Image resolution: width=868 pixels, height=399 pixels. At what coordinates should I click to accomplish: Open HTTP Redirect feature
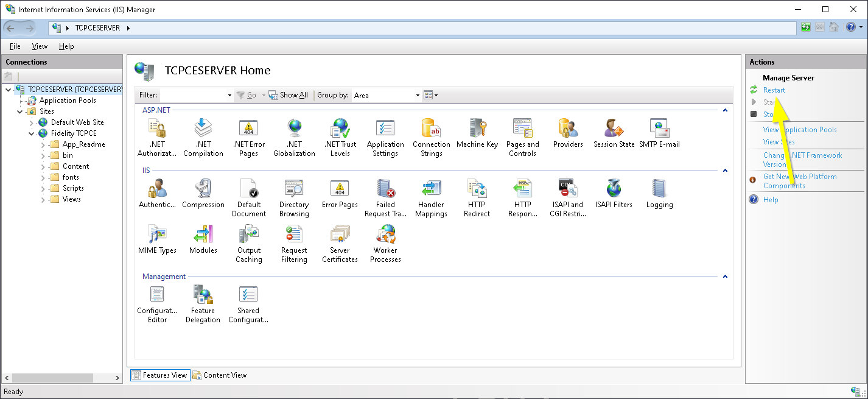click(477, 198)
